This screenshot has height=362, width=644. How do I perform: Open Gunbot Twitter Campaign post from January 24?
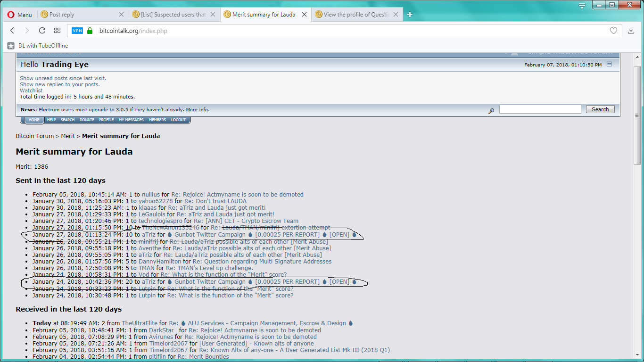click(x=262, y=281)
